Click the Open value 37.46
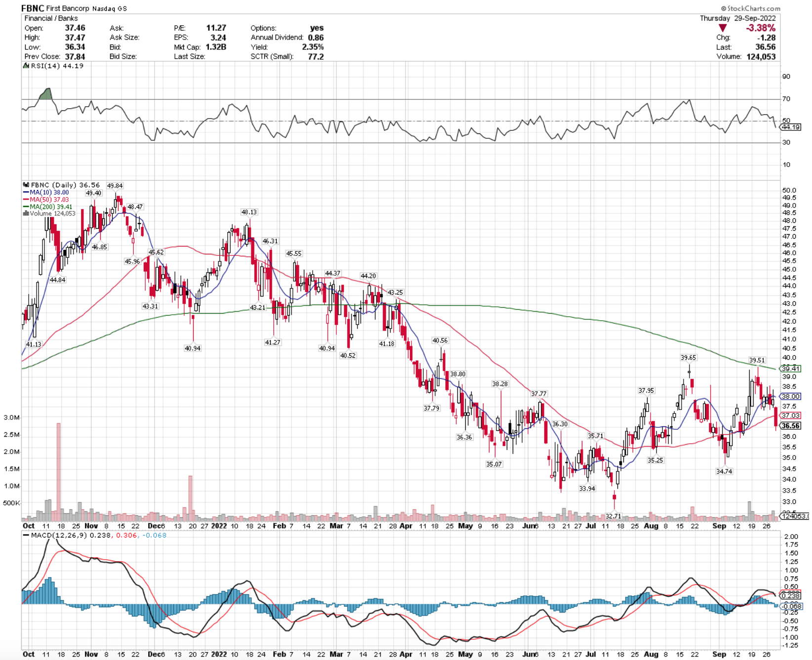 pyautogui.click(x=75, y=28)
